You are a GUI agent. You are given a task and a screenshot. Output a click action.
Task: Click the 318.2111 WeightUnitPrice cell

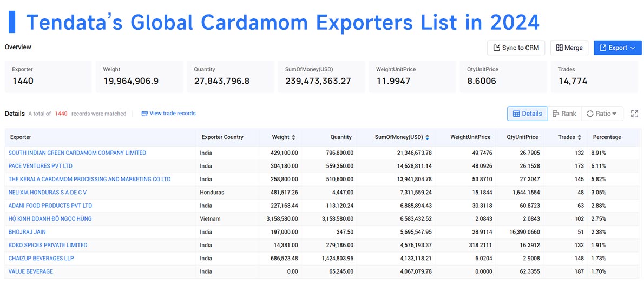pos(479,245)
